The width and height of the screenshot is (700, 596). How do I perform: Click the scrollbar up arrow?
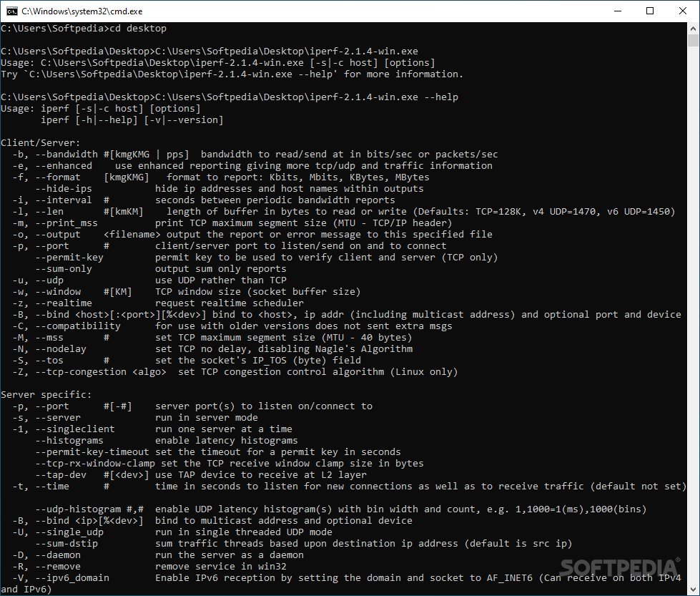click(x=693, y=29)
